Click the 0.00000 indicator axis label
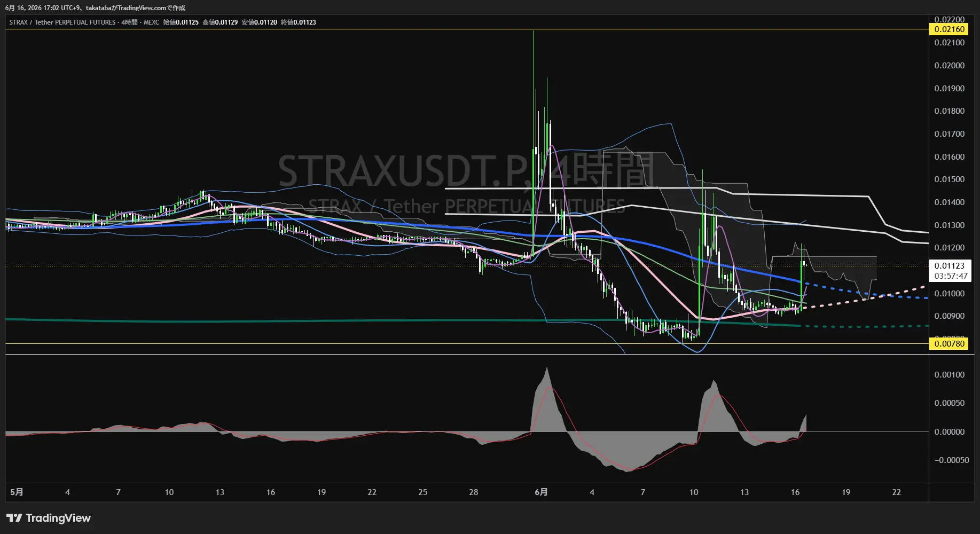 click(950, 432)
